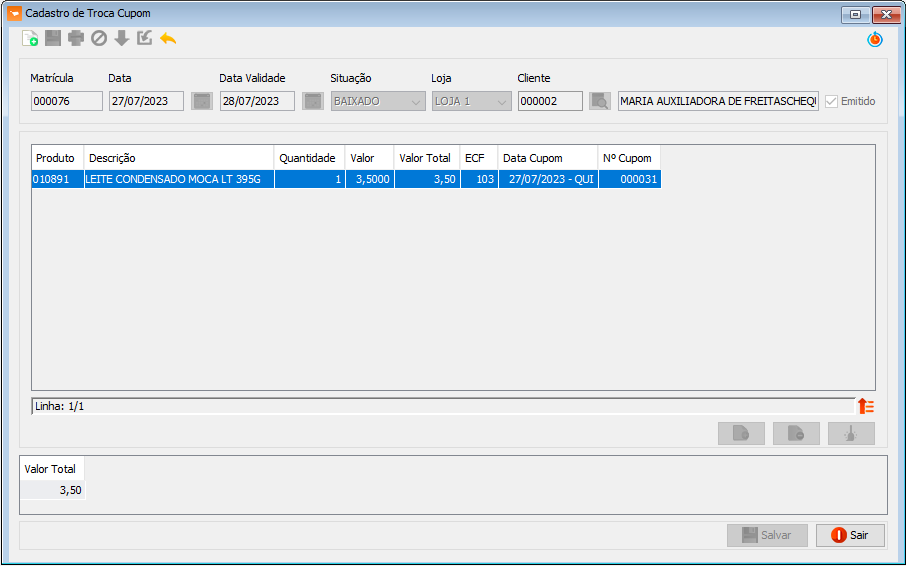Viewport: 906px width, 566px height.
Task: Click the cancel circle-slash toolbar icon
Action: 99,39
